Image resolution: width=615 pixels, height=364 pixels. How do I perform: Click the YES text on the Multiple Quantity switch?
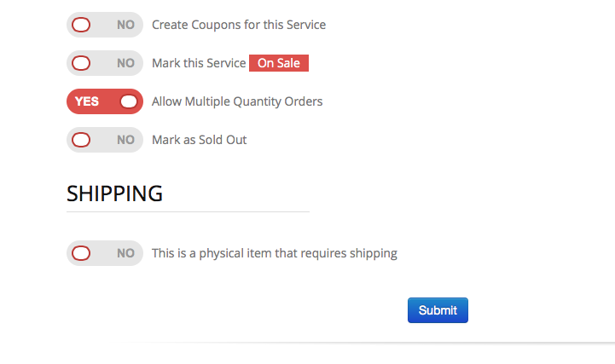click(87, 101)
